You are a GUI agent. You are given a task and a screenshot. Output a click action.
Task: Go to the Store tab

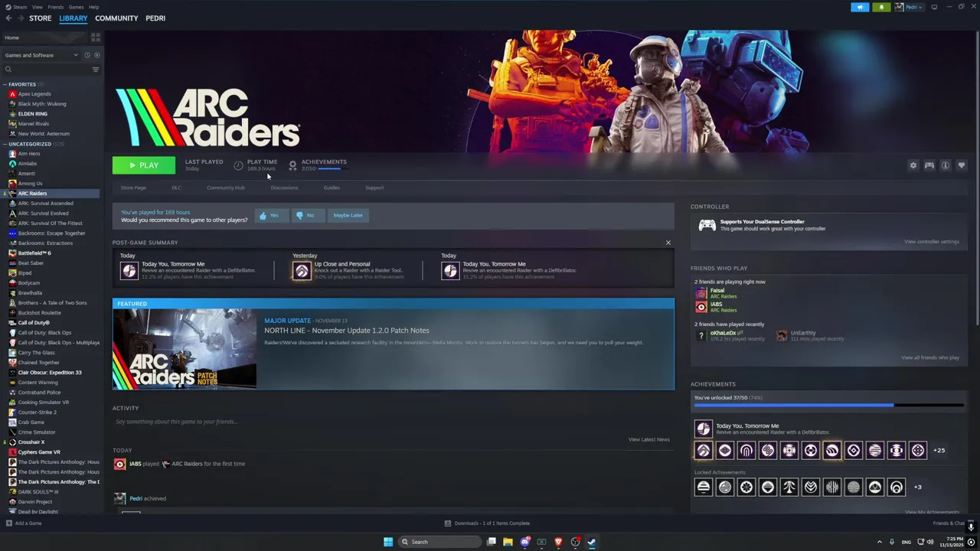pyautogui.click(x=41, y=18)
